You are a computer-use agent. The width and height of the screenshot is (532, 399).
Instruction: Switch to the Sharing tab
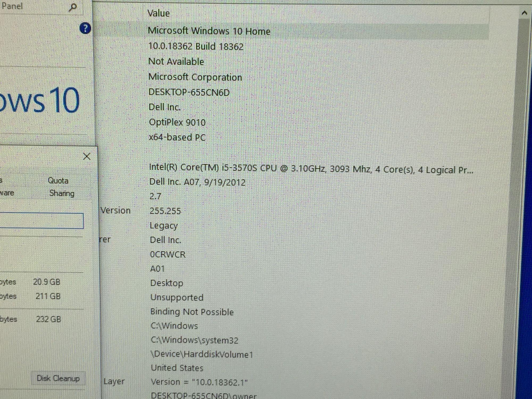click(x=62, y=193)
